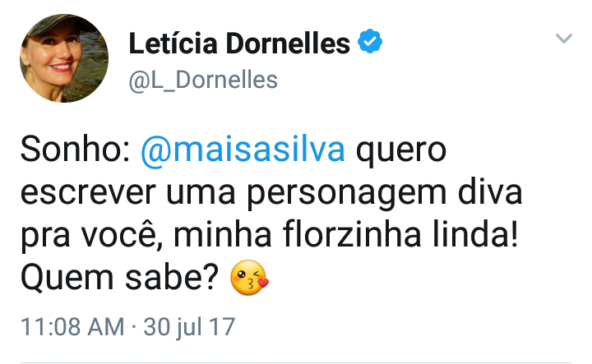Open the @L_Dornelles handle link

click(x=203, y=80)
